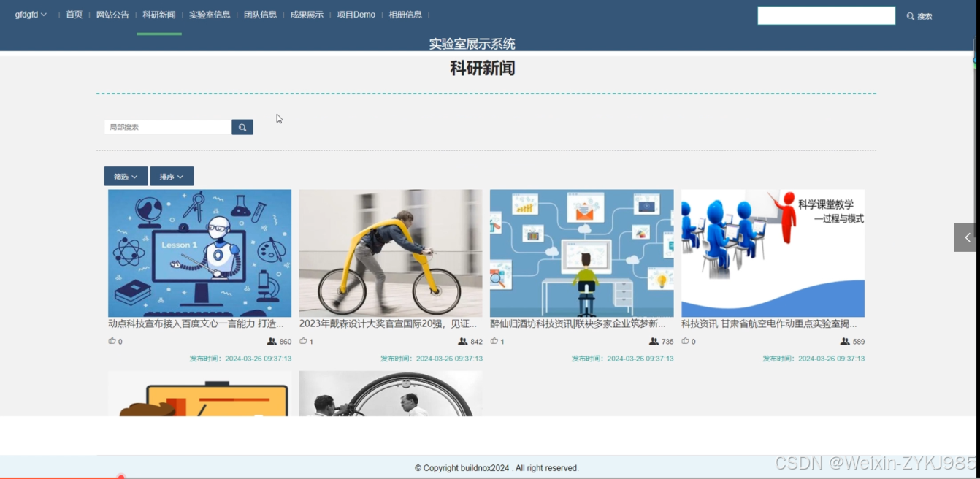
Task: Open 团队信息 menu item
Action: (x=260, y=15)
